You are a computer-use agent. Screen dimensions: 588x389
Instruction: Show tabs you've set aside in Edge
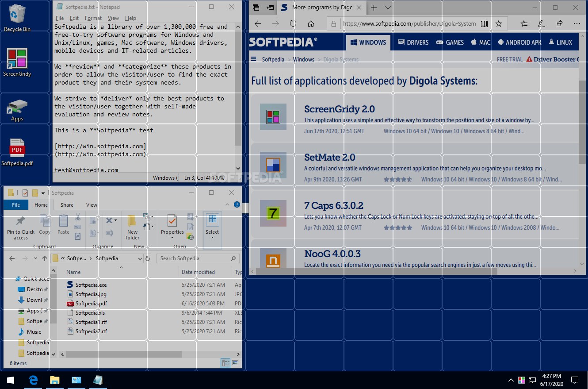click(x=256, y=8)
